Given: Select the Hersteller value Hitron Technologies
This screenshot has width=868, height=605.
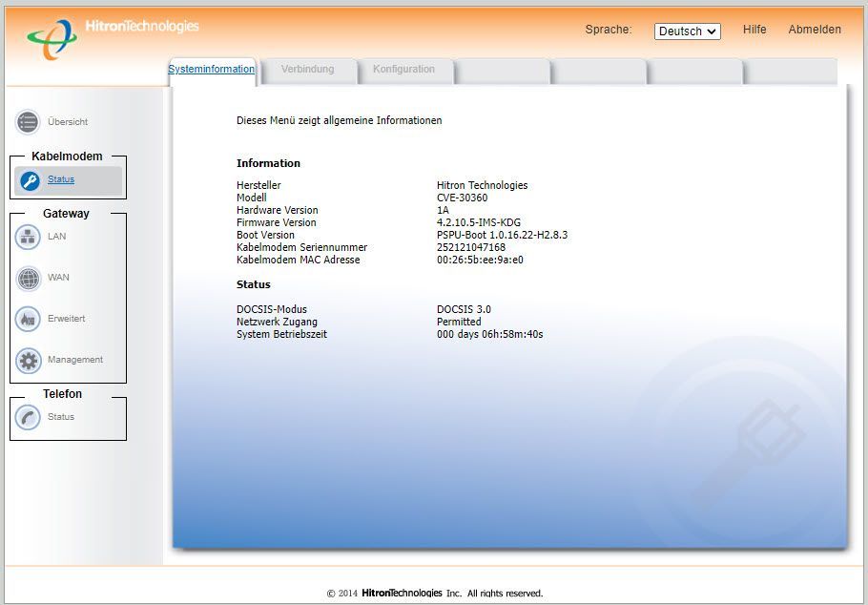Looking at the screenshot, I should pos(482,185).
